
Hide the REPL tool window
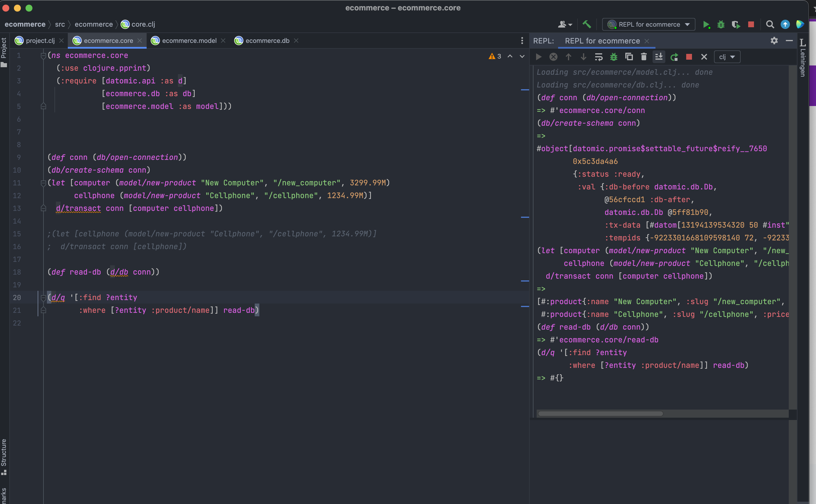(789, 41)
